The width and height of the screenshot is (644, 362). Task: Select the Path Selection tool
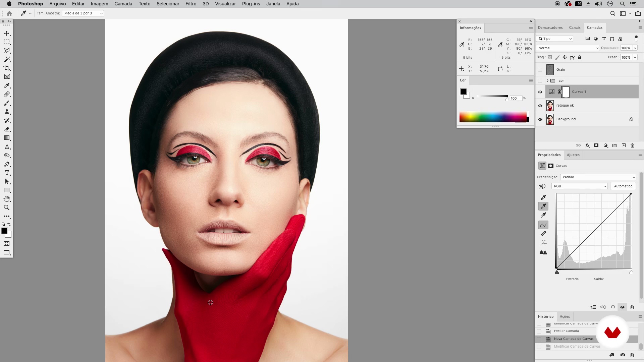coord(7,181)
